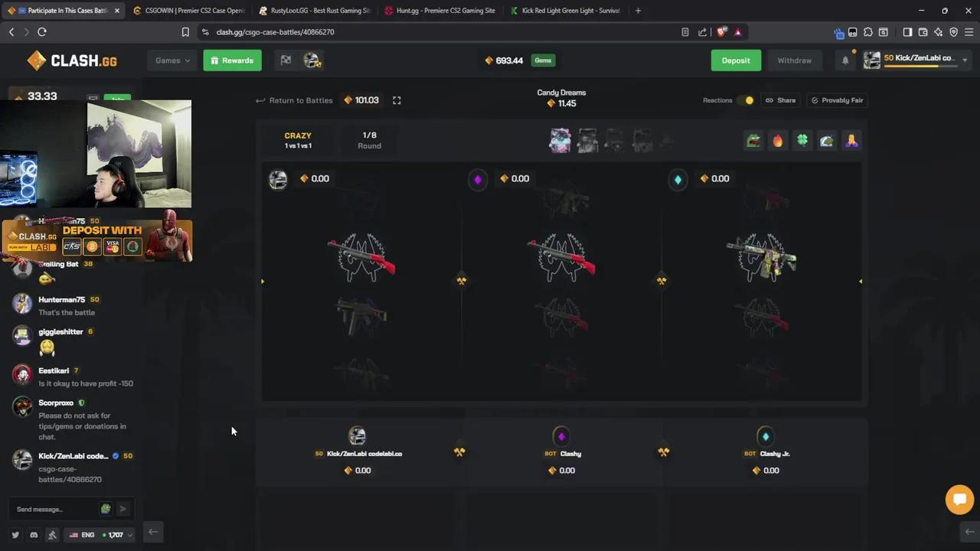Open the ENG chat language dropdown
The width and height of the screenshot is (980, 551).
pos(100,535)
